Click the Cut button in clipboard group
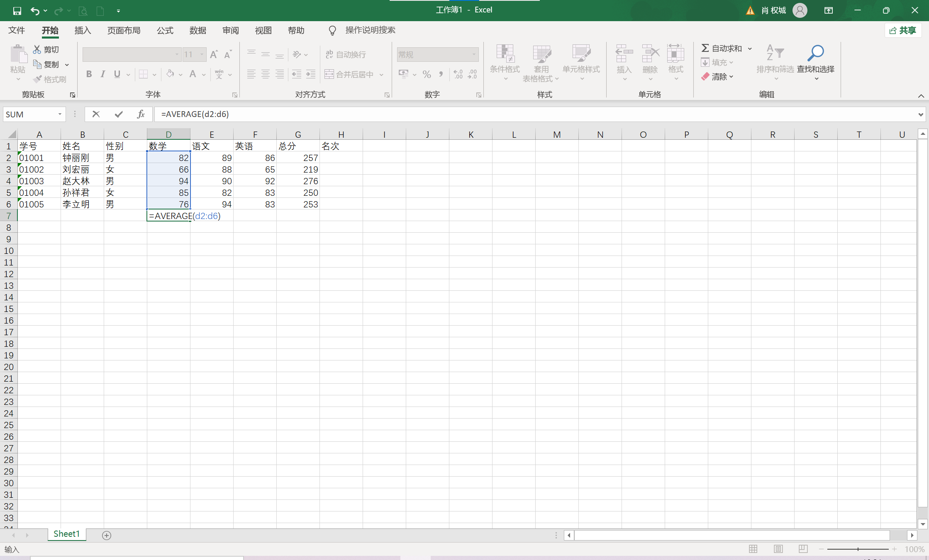This screenshot has height=560, width=929. pos(46,49)
